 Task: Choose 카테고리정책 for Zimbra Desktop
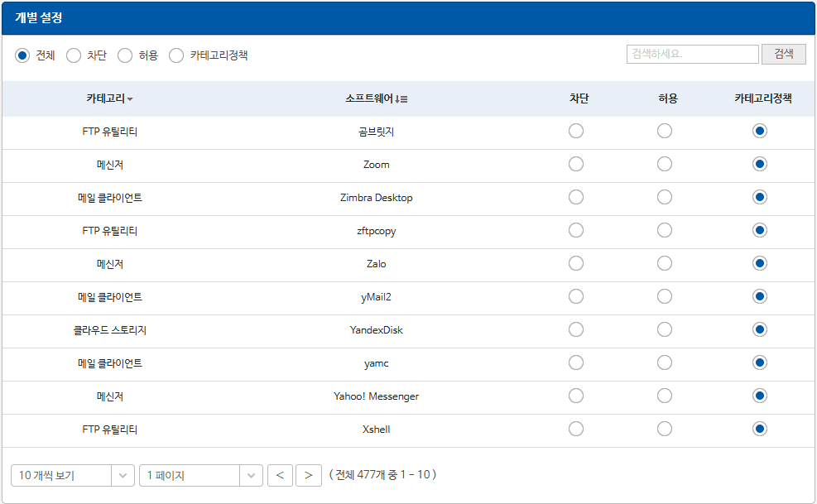click(x=760, y=197)
